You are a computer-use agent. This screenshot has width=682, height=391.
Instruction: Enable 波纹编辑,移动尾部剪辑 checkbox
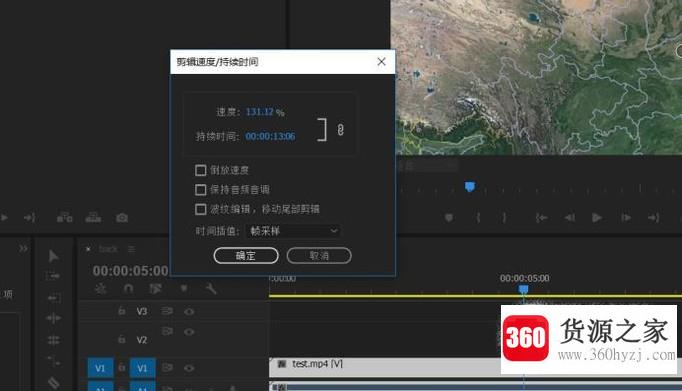(201, 209)
